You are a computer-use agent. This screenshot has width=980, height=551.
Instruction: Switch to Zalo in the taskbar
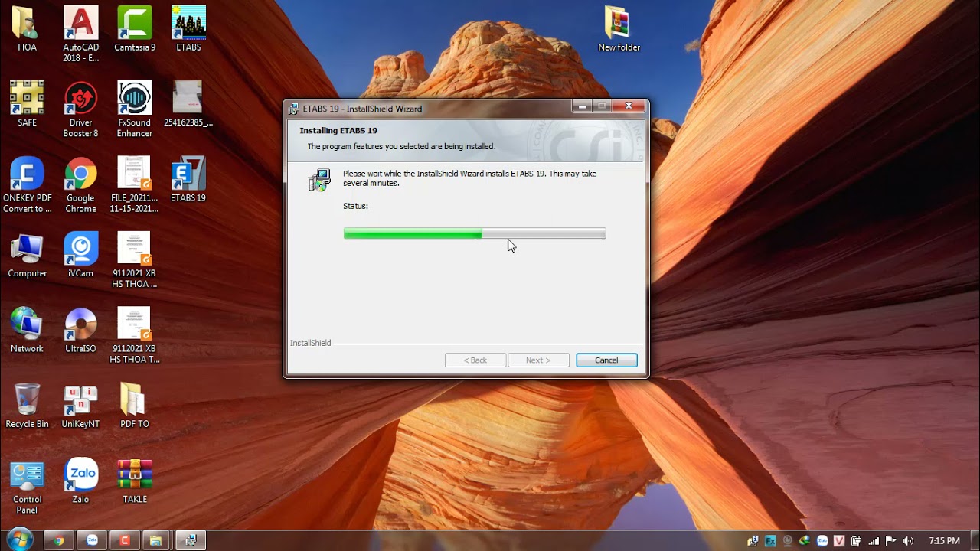pyautogui.click(x=92, y=540)
